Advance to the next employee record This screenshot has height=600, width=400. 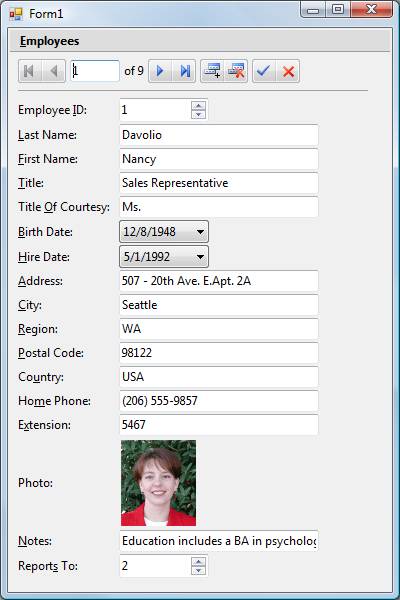click(160, 71)
